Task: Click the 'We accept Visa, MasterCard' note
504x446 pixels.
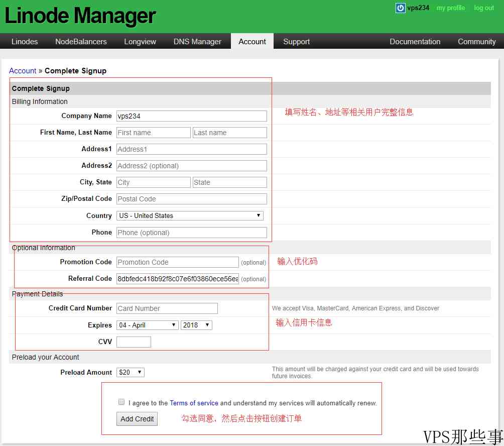Action: (355, 308)
